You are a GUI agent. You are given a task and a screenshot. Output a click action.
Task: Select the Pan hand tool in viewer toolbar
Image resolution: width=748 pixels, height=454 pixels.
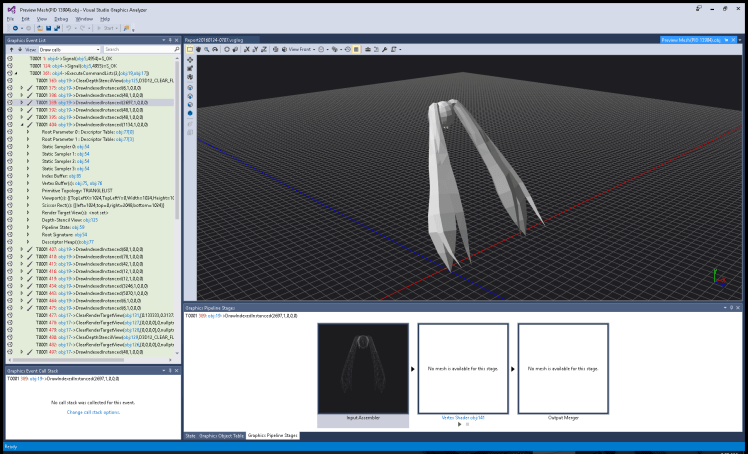[200, 48]
